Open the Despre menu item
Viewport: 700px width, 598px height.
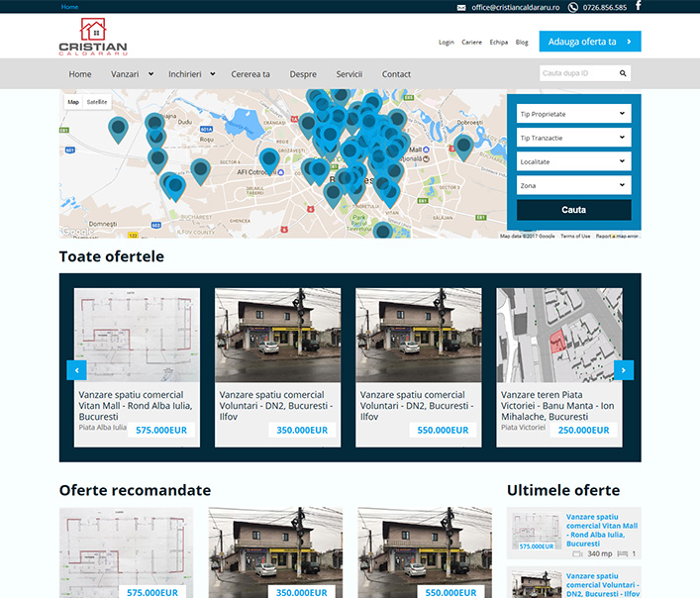click(303, 74)
